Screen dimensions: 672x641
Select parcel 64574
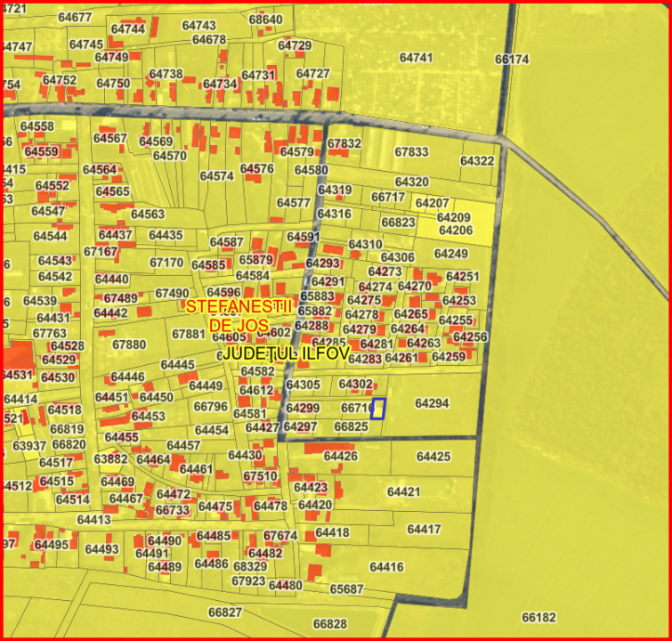coord(216,176)
